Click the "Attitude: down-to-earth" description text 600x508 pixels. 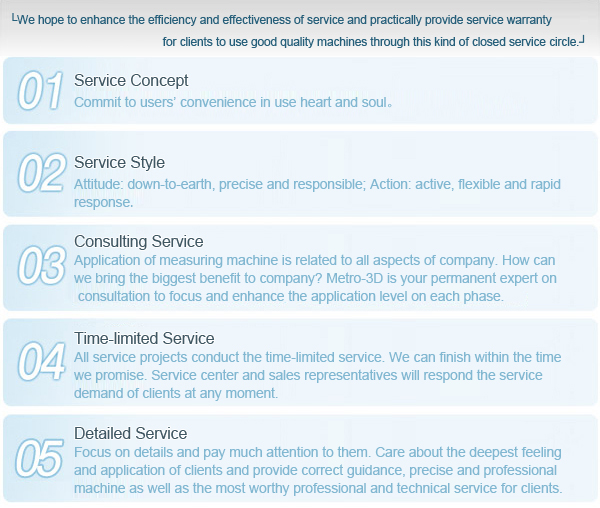(x=317, y=193)
